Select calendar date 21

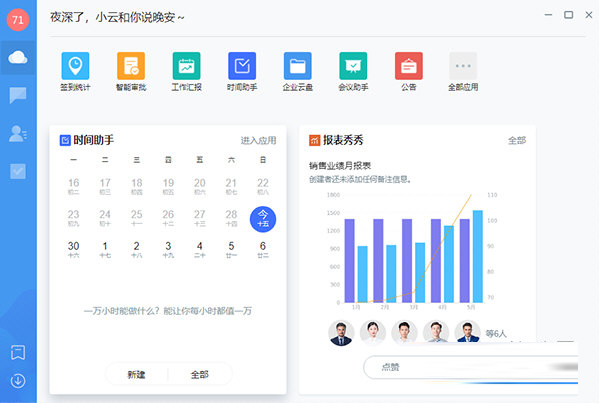(x=231, y=186)
